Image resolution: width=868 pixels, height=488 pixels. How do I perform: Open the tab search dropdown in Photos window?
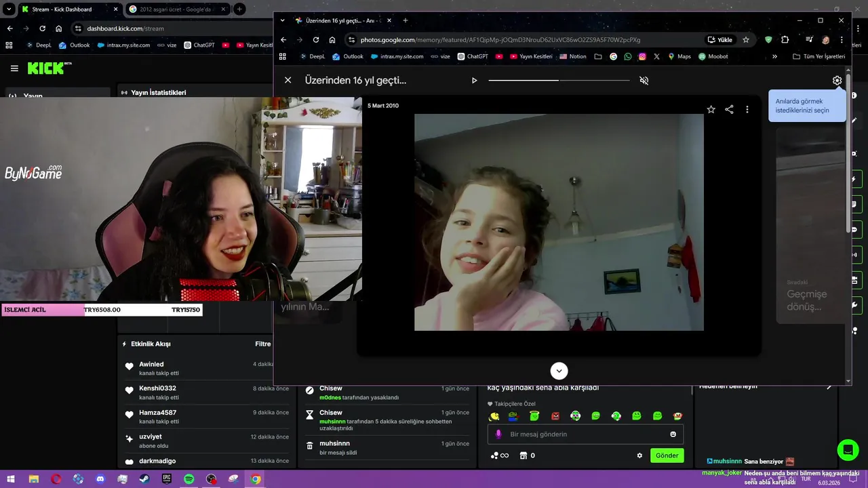[x=282, y=20]
